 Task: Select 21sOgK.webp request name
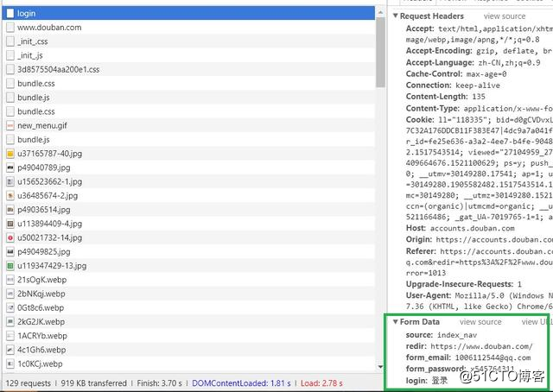pyautogui.click(x=42, y=280)
